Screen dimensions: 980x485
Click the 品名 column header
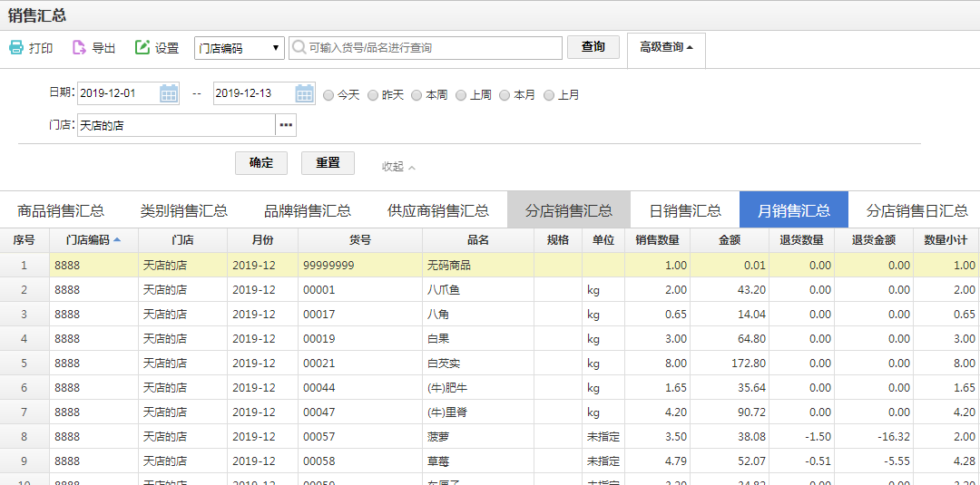point(478,240)
